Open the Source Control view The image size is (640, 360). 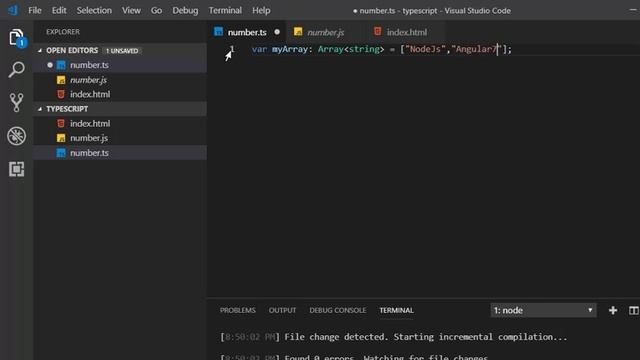(16, 102)
